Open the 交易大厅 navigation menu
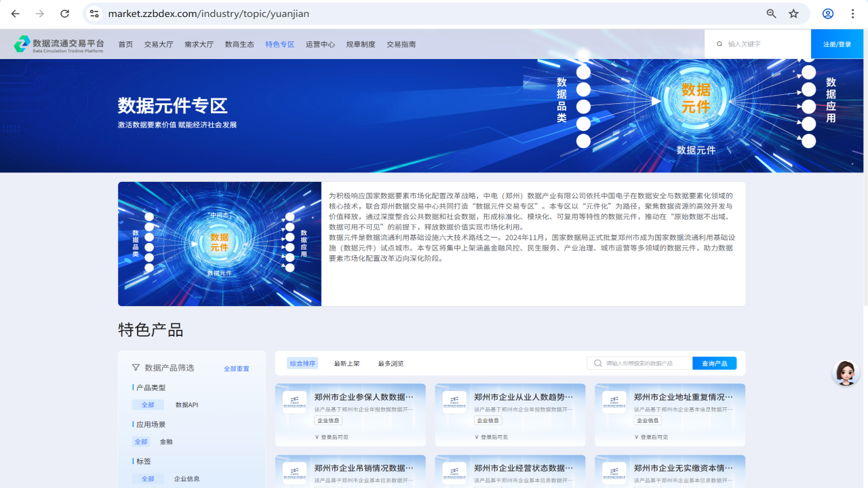 [x=158, y=43]
